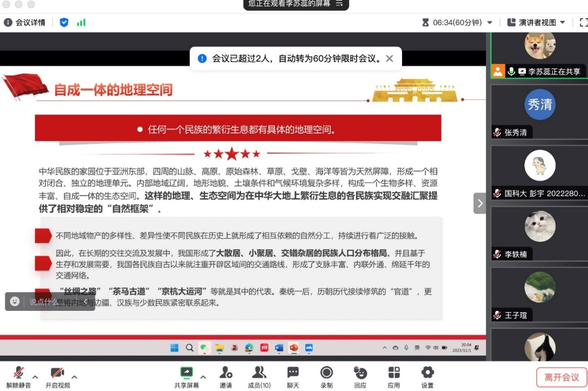
Task: Click the green 共享屏幕 share screen icon
Action: (186, 373)
